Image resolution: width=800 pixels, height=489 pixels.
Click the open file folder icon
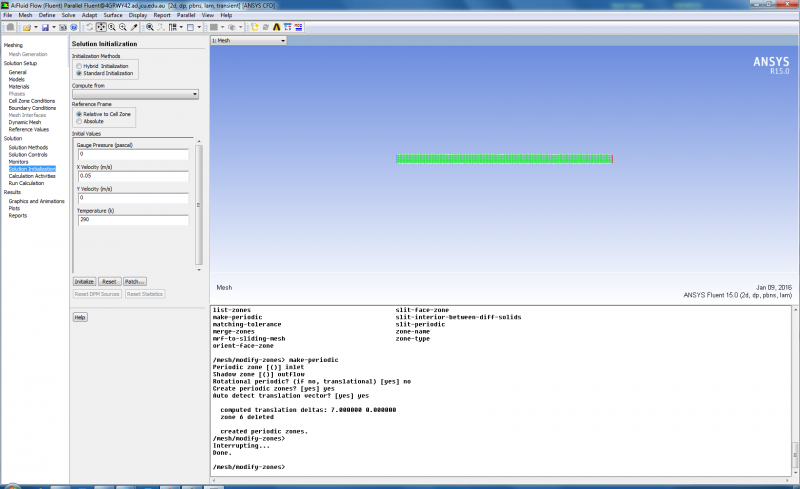[x=27, y=27]
